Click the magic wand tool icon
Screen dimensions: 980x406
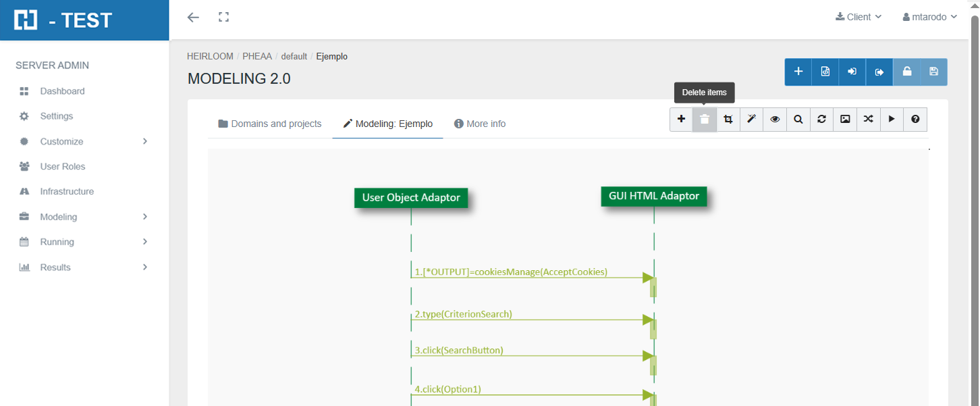point(751,120)
